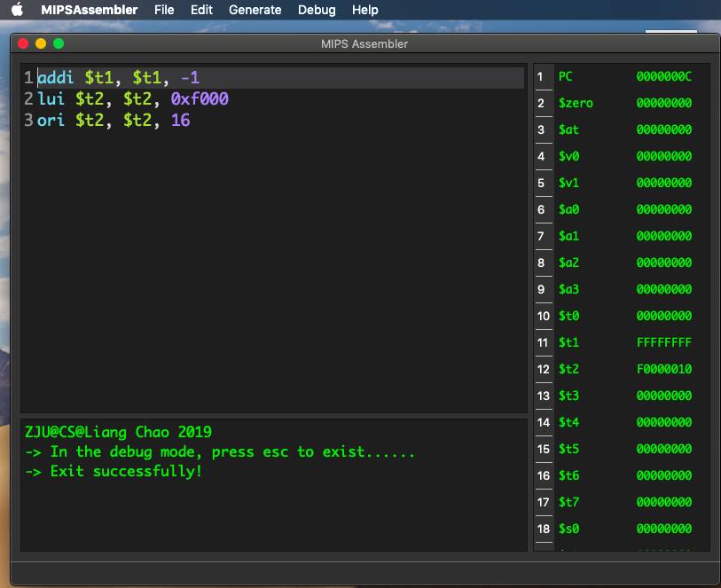721x588 pixels.
Task: Click the $t1 value FFFFFFFF
Action: click(x=664, y=342)
